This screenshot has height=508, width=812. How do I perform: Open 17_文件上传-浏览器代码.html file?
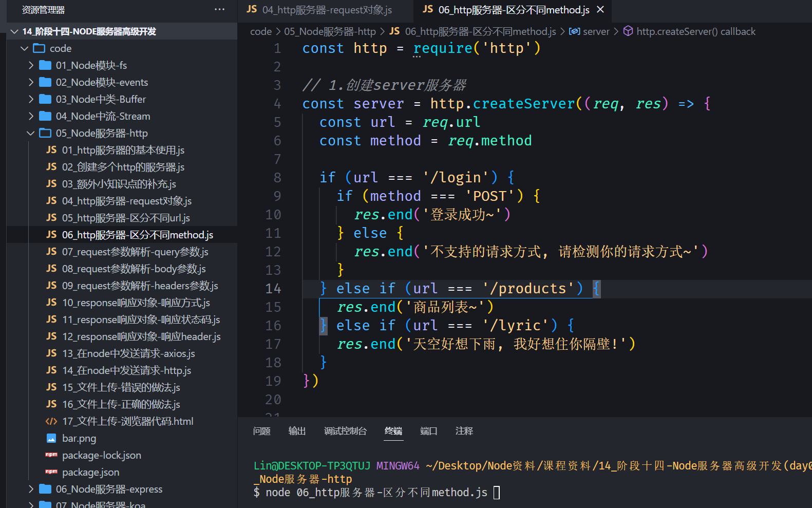coord(127,421)
